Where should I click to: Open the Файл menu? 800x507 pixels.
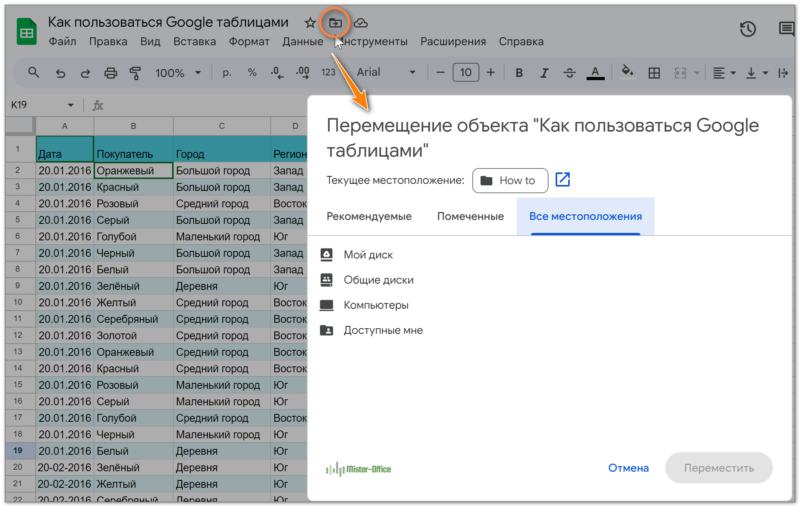tap(62, 41)
